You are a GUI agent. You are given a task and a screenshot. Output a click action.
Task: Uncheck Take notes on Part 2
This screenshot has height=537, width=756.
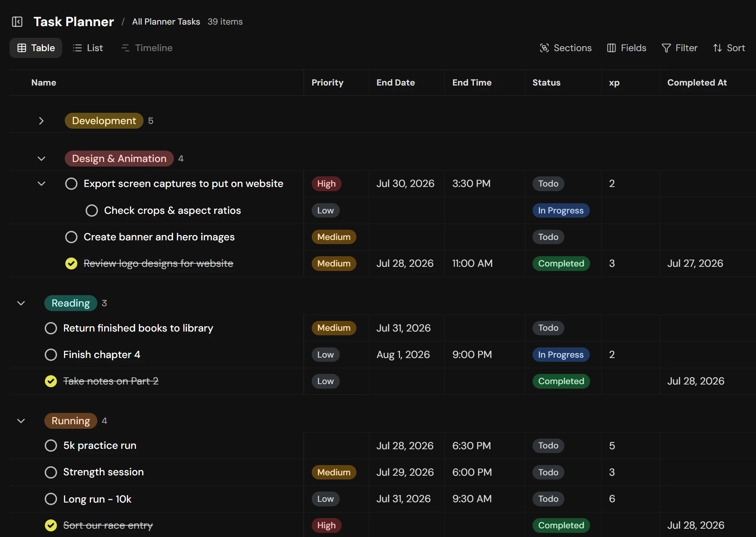[51, 381]
